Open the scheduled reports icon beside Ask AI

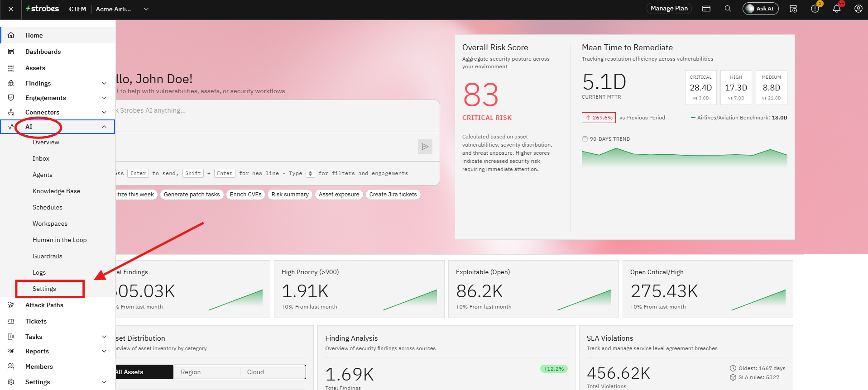[x=793, y=9]
